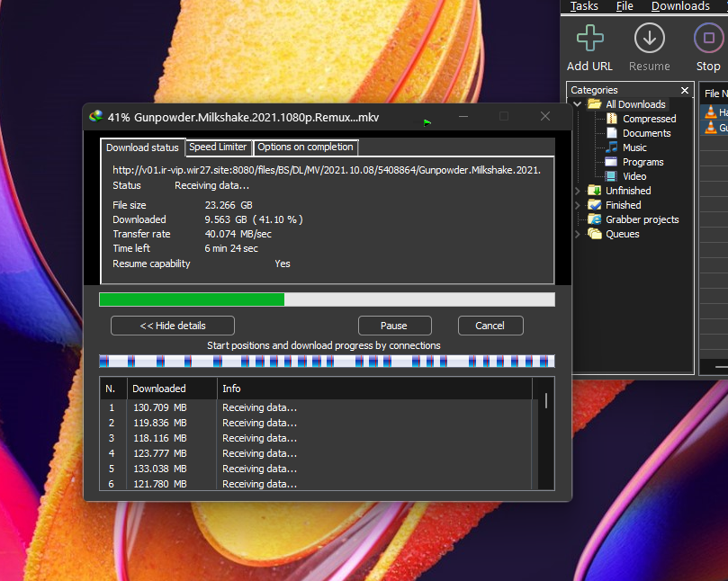728x581 pixels.
Task: Click the Unfinished folder icon
Action: pos(594,191)
